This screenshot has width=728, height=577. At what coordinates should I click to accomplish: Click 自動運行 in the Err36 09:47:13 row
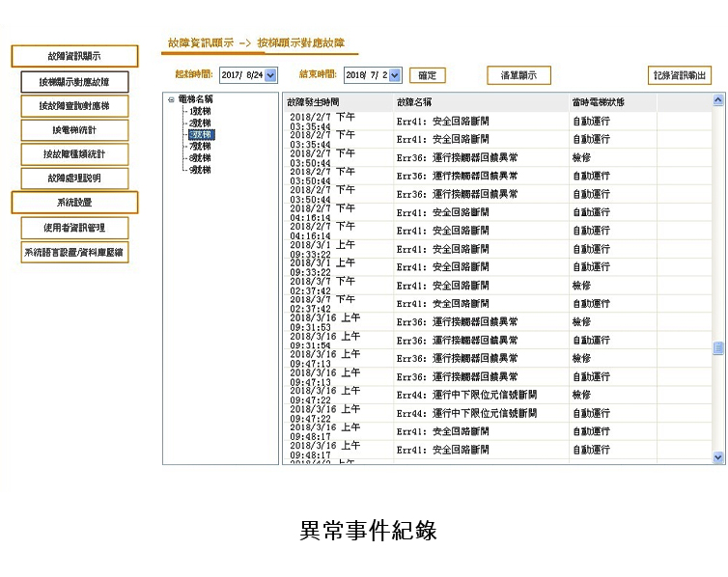pyautogui.click(x=591, y=376)
